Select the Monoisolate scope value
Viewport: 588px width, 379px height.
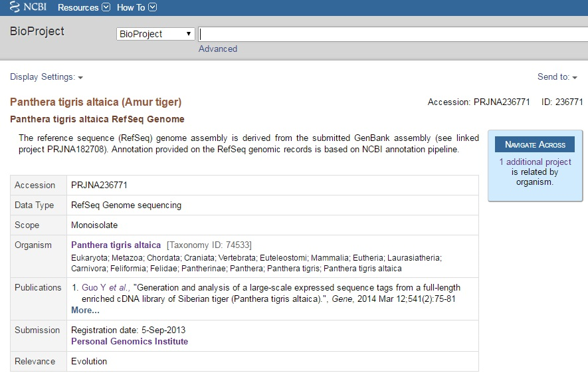94,225
